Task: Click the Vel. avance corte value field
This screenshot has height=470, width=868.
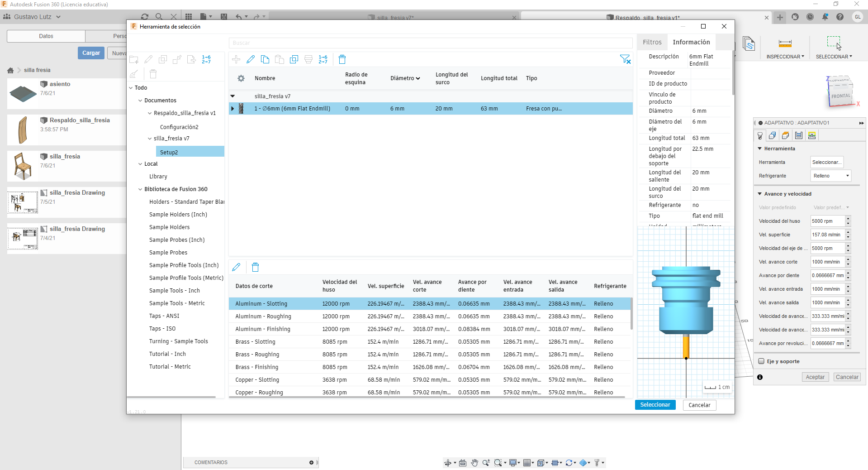Action: [828, 262]
